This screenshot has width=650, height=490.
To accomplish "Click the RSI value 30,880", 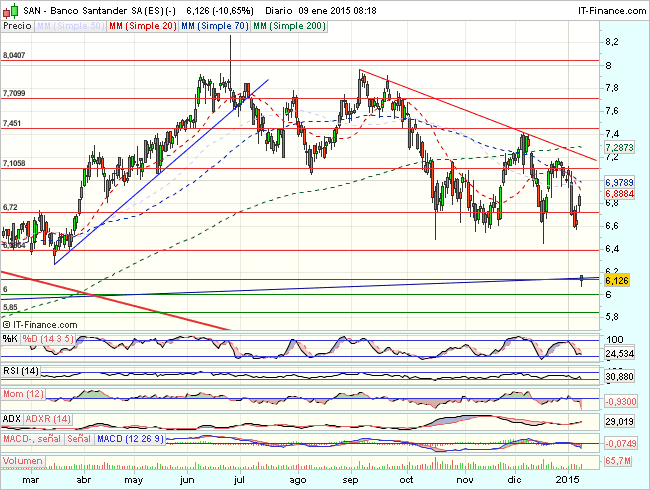I will point(619,376).
